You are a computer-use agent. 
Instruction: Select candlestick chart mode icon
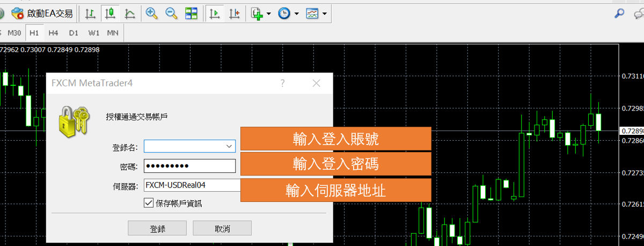click(110, 13)
